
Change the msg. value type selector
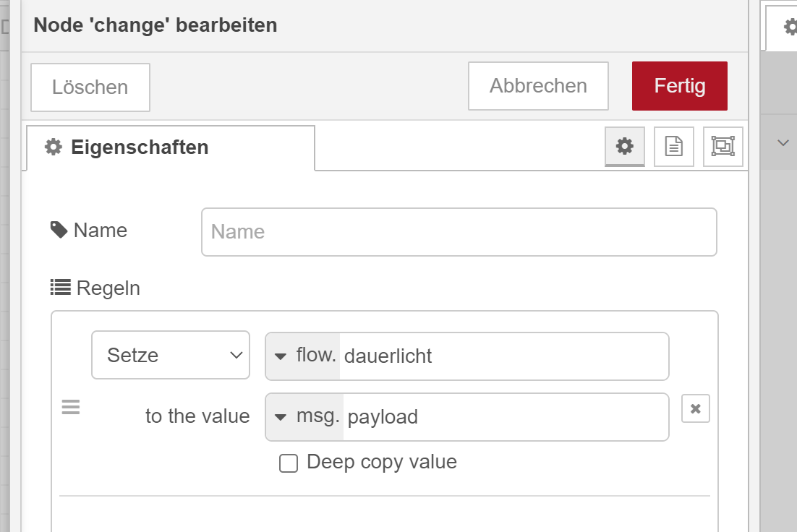pos(304,417)
